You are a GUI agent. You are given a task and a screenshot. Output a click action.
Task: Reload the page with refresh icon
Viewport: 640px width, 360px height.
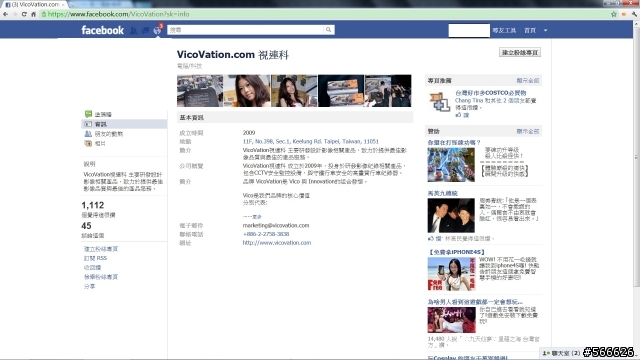[24, 14]
